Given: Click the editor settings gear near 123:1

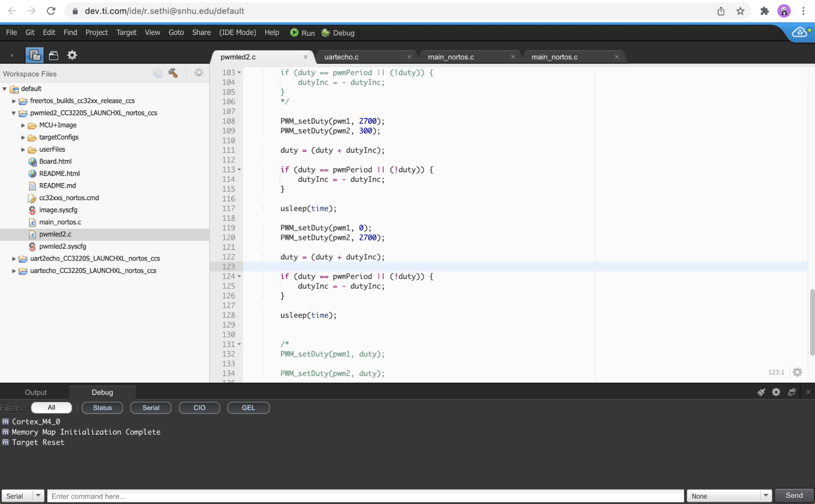Looking at the screenshot, I should [x=797, y=372].
